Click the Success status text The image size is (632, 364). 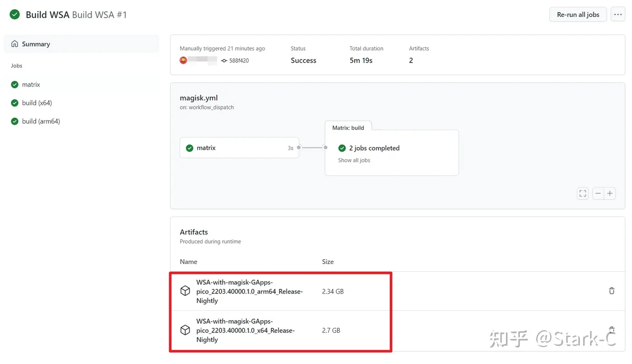tap(303, 61)
